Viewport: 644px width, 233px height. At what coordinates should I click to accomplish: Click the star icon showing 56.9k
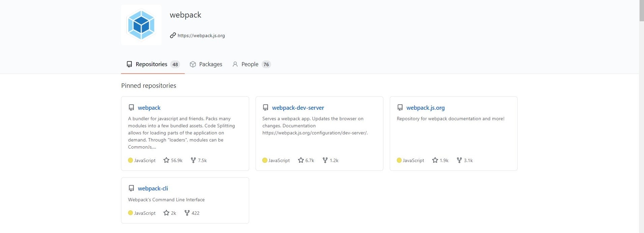(166, 160)
